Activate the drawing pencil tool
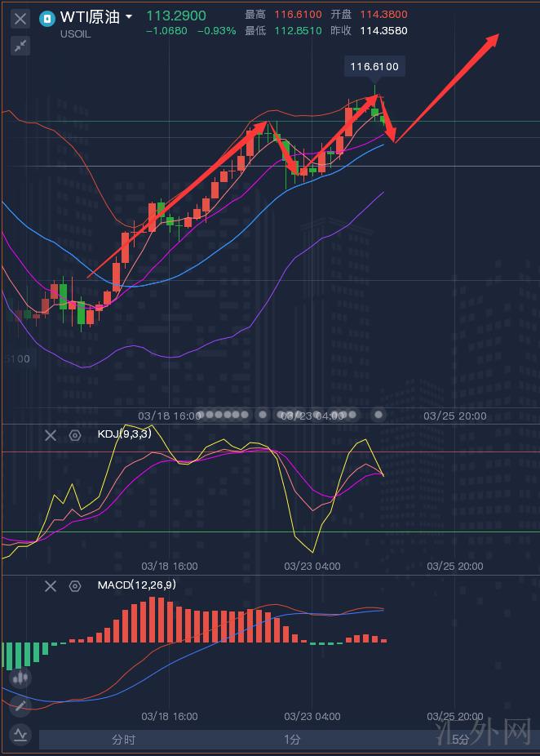The image size is (540, 756). tap(21, 705)
